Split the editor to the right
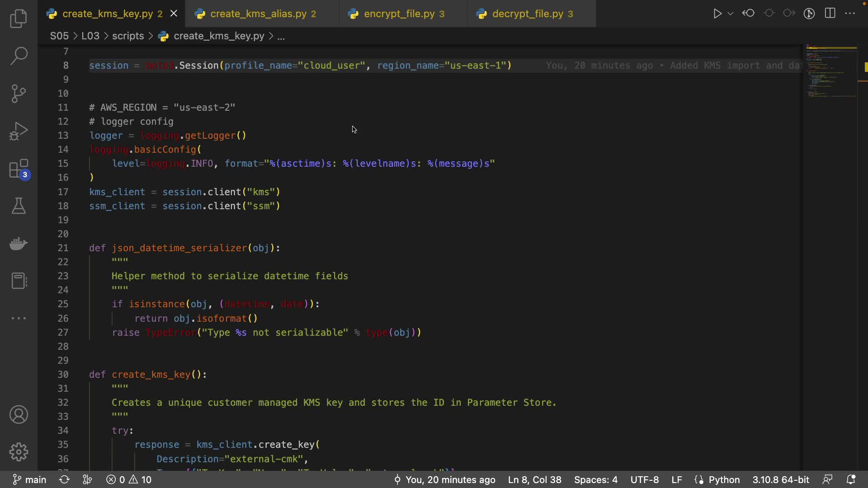 830,14
